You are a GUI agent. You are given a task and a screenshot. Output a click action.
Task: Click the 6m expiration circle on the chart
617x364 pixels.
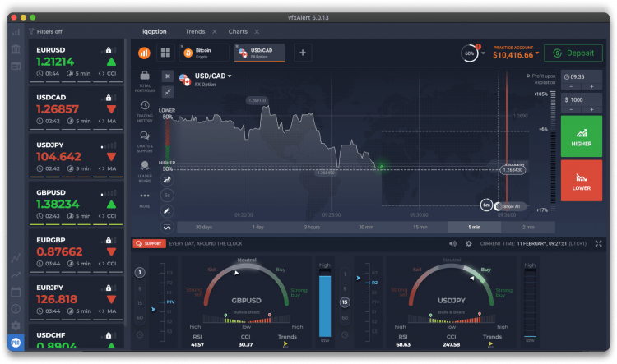[x=487, y=205]
